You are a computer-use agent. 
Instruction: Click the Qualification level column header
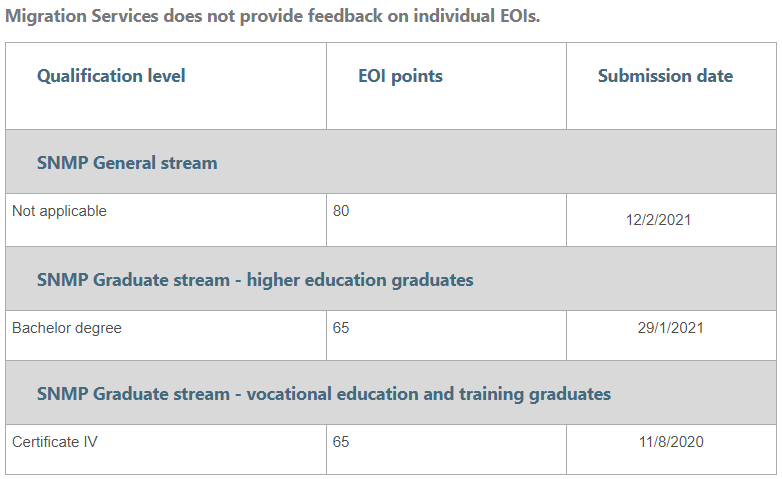point(111,76)
